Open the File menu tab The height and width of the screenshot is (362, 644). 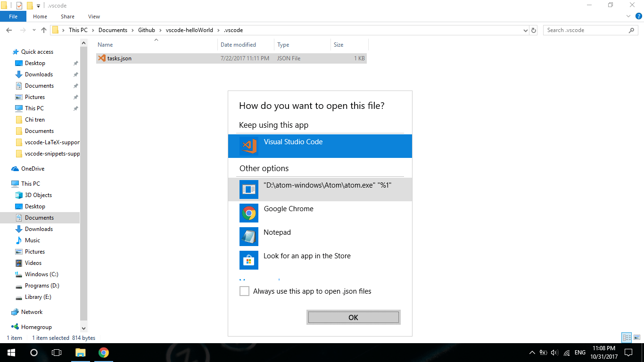[x=13, y=16]
